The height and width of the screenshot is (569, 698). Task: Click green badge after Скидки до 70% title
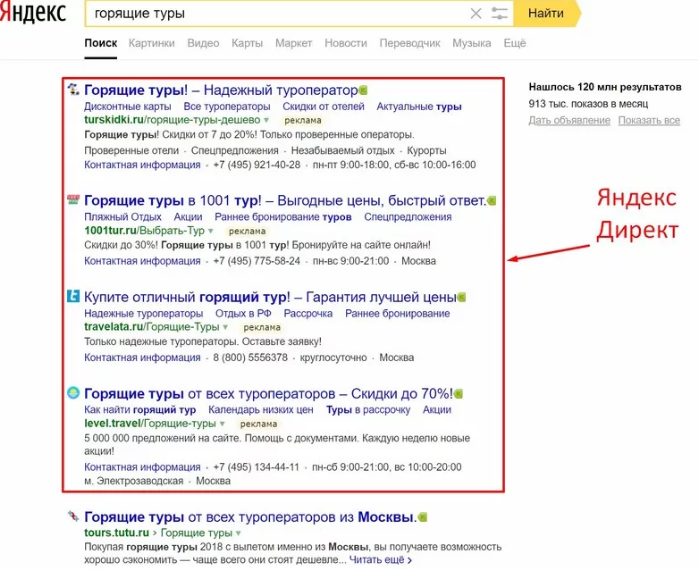click(459, 394)
